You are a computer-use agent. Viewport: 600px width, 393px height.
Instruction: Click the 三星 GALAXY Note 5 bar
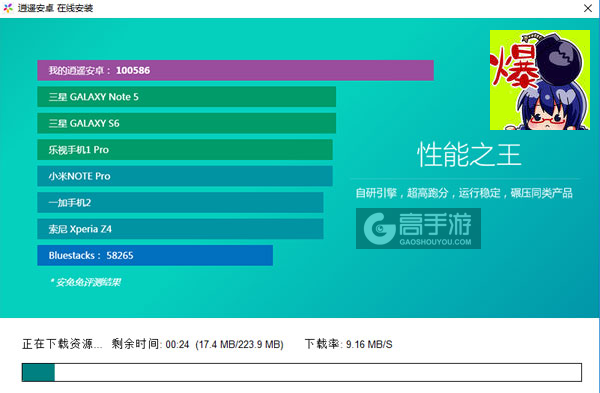point(186,97)
